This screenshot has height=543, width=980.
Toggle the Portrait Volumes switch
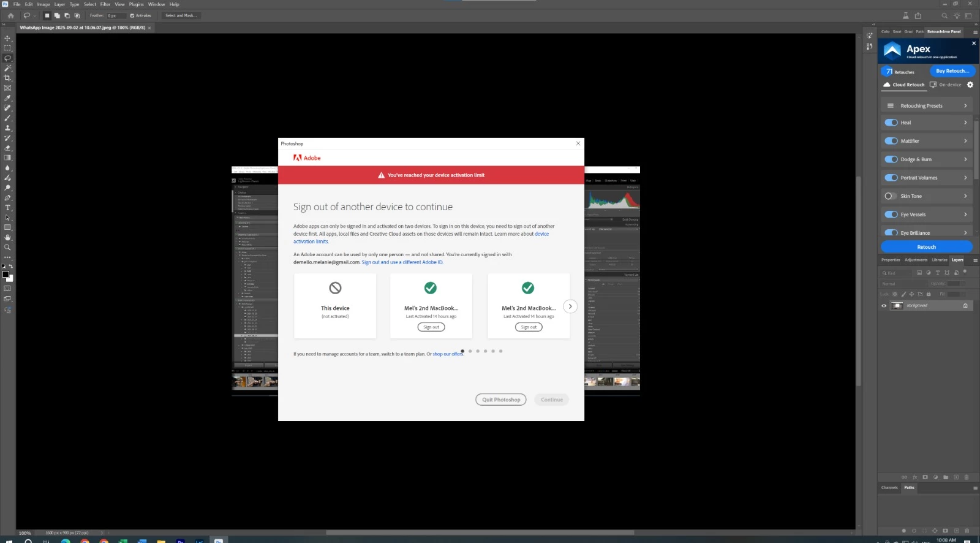click(891, 178)
